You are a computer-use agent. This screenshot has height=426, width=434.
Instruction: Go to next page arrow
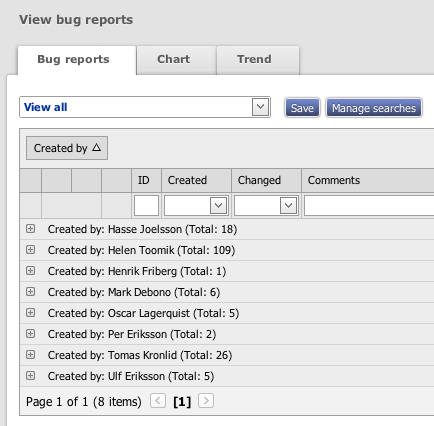[x=206, y=401]
